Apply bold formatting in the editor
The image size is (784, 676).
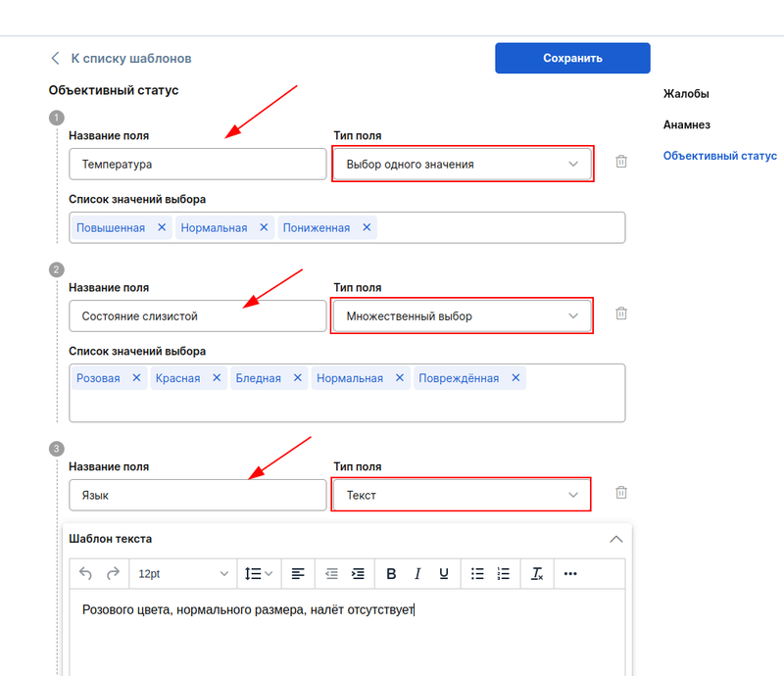pos(391,573)
